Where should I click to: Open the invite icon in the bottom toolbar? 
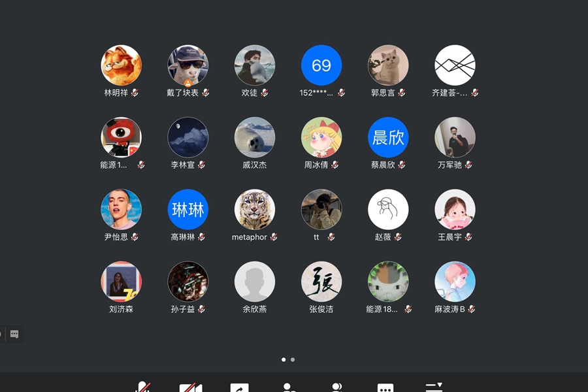[x=288, y=387]
